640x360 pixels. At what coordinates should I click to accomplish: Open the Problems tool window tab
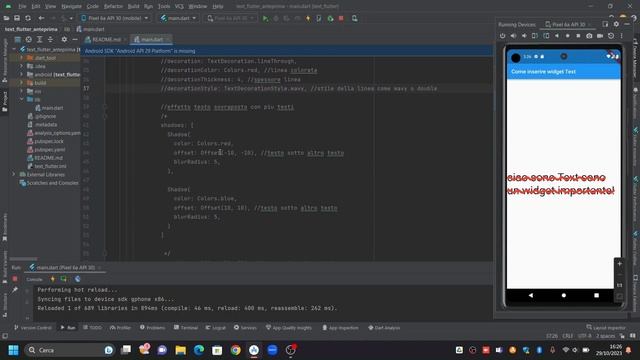coord(152,328)
